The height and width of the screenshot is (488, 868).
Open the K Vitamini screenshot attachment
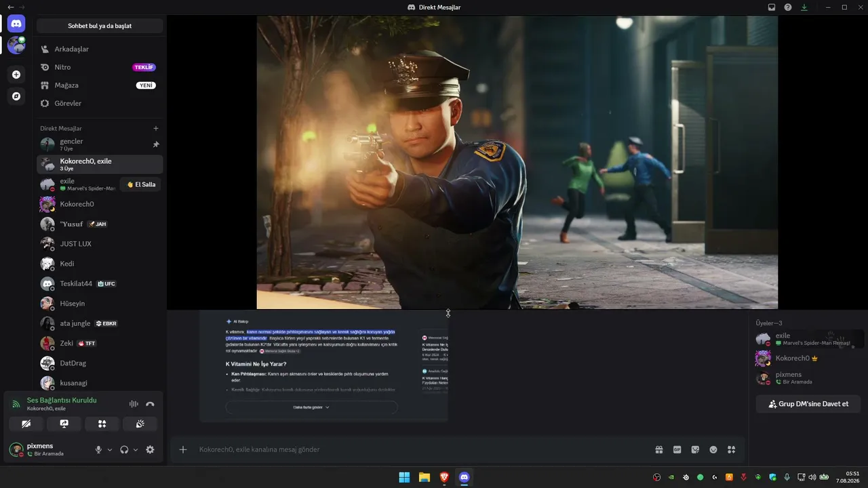pos(324,366)
